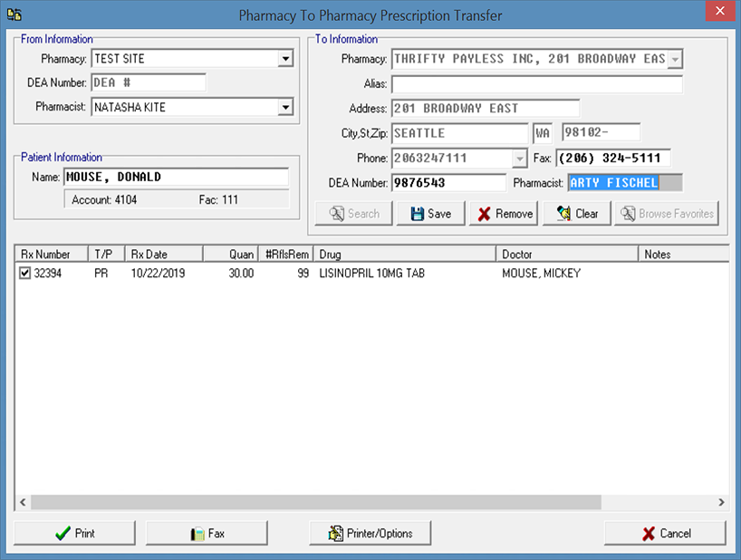Click the Clear eraser icon
This screenshot has height=560, width=741.
point(563,215)
